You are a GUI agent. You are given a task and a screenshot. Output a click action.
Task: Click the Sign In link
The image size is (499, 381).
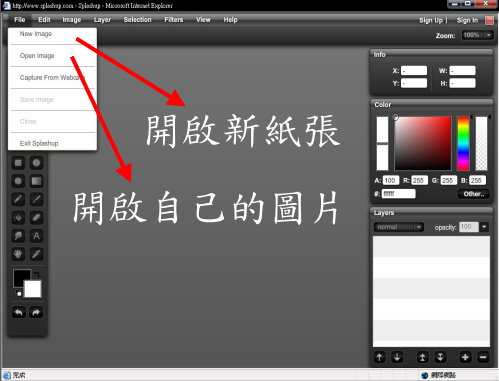pos(467,20)
